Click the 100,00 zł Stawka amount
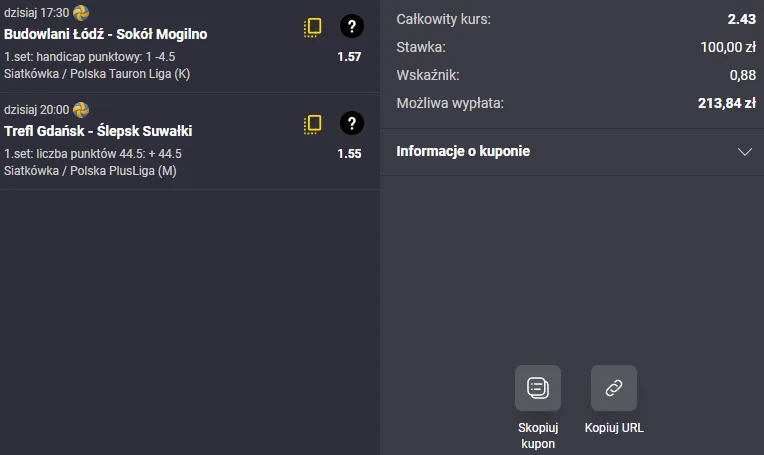764x455 pixels. 728,46
